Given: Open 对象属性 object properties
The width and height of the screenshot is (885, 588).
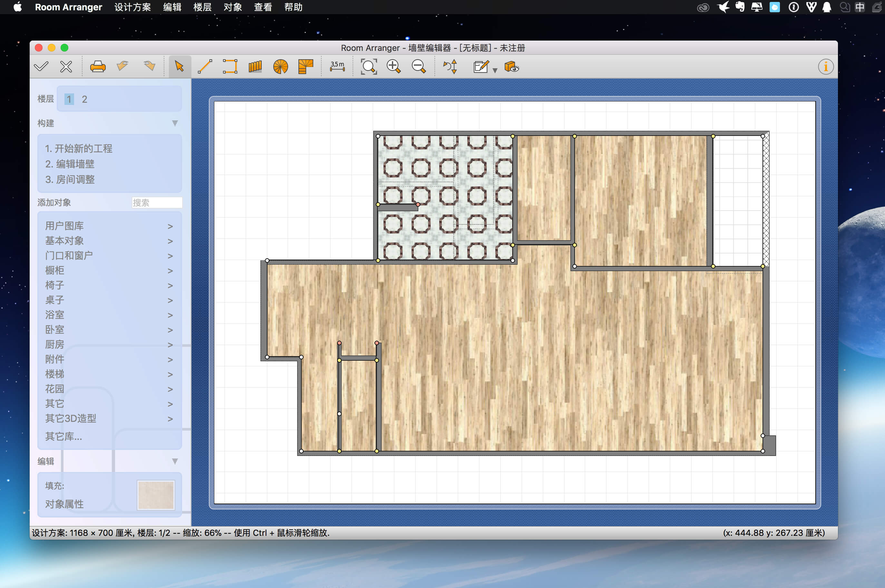Looking at the screenshot, I should (64, 504).
